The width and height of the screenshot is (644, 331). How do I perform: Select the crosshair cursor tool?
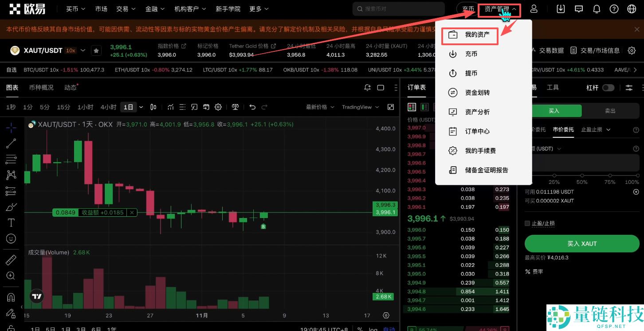tap(11, 127)
